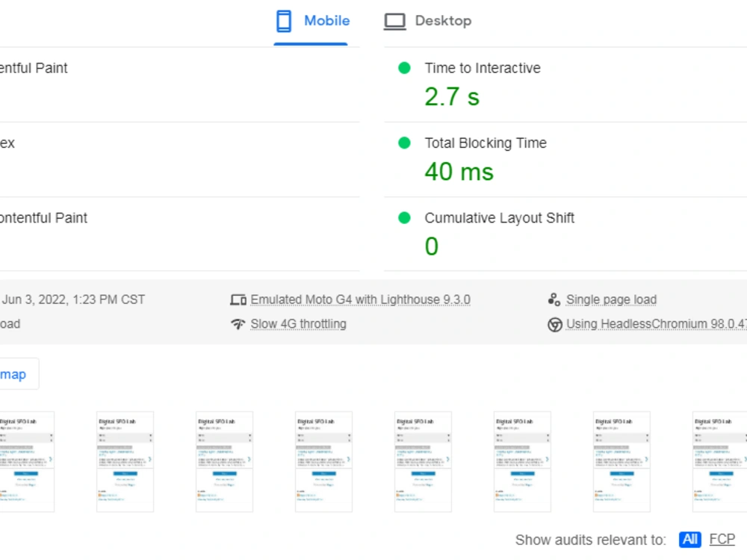
Task: Open the Cumulative Layout Shift metric
Action: pos(499,217)
